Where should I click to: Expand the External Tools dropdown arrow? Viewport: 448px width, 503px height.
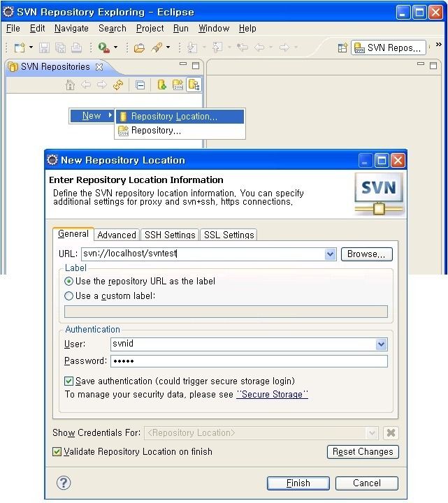click(115, 48)
